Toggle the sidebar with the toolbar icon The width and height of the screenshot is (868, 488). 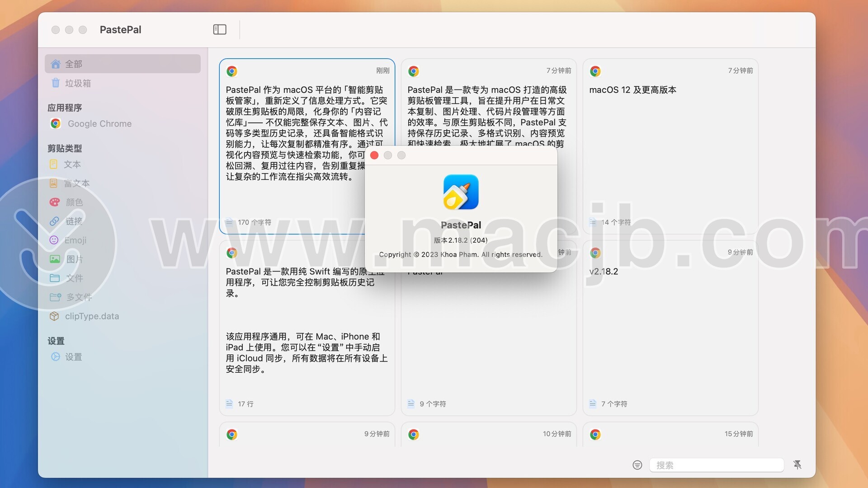click(x=220, y=29)
